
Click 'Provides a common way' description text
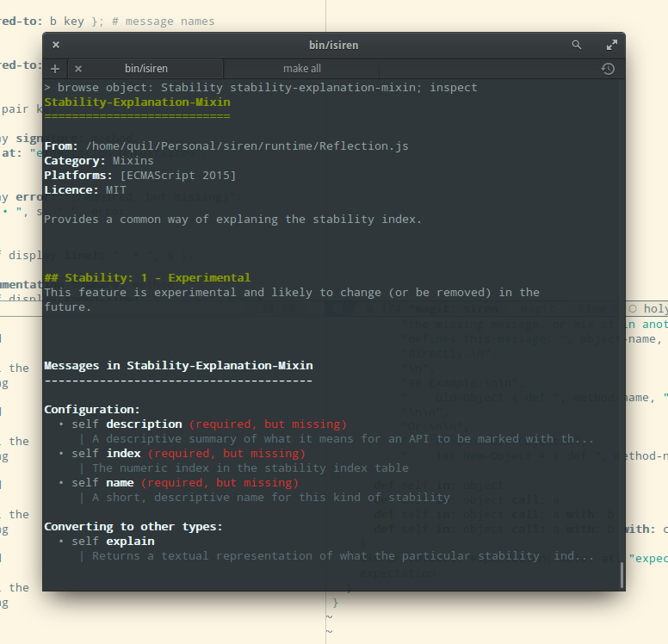tap(232, 220)
